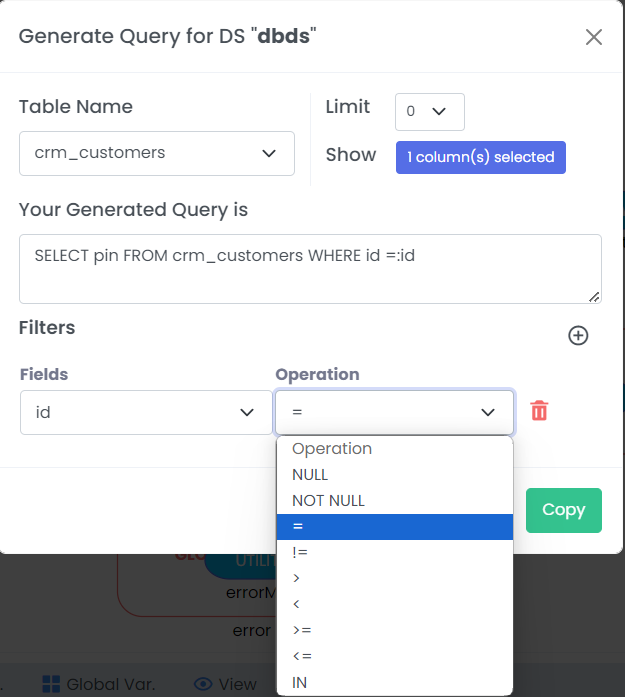Select the != operation option
625x697 pixels.
tap(395, 553)
